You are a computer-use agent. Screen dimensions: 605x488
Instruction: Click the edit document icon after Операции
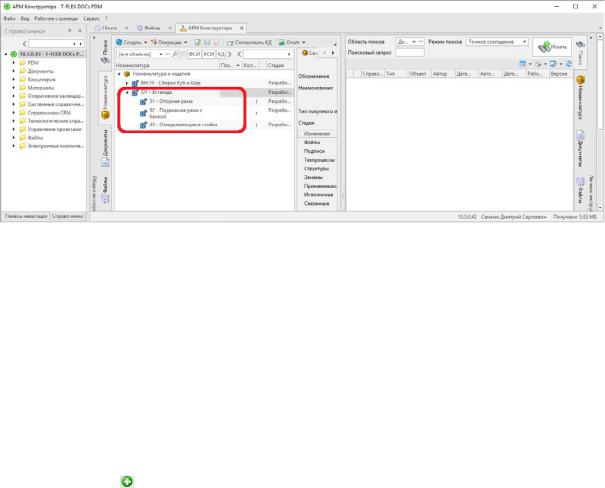pyautogui.click(x=198, y=42)
